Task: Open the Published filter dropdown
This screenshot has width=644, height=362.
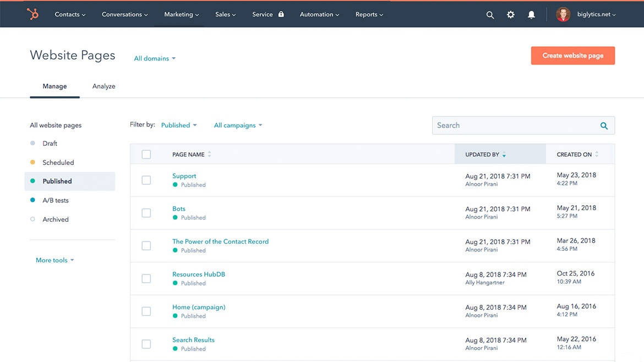Action: pos(179,125)
